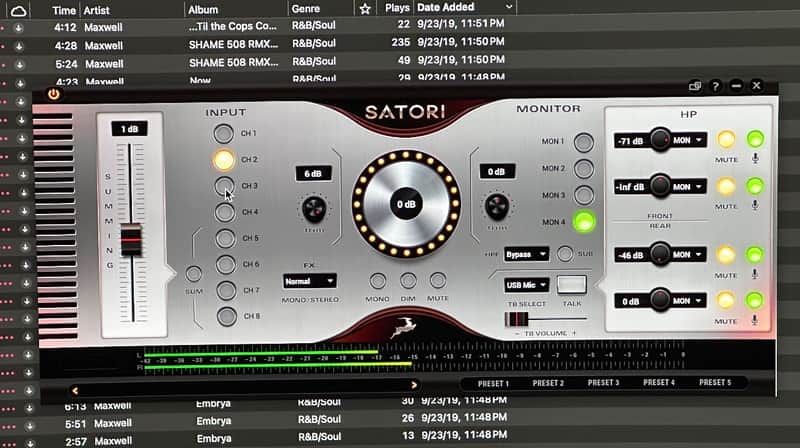The image size is (800, 448).
Task: Click the 1 dB summing level field
Action: [x=130, y=129]
